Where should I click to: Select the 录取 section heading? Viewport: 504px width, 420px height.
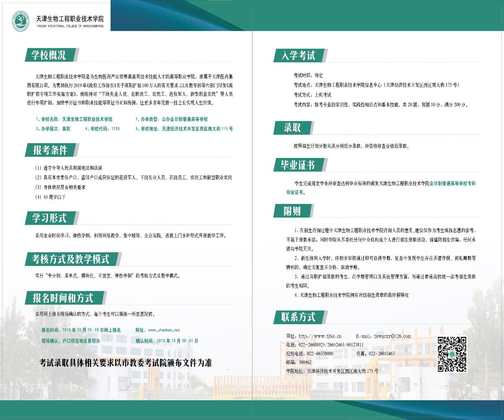[x=293, y=128]
